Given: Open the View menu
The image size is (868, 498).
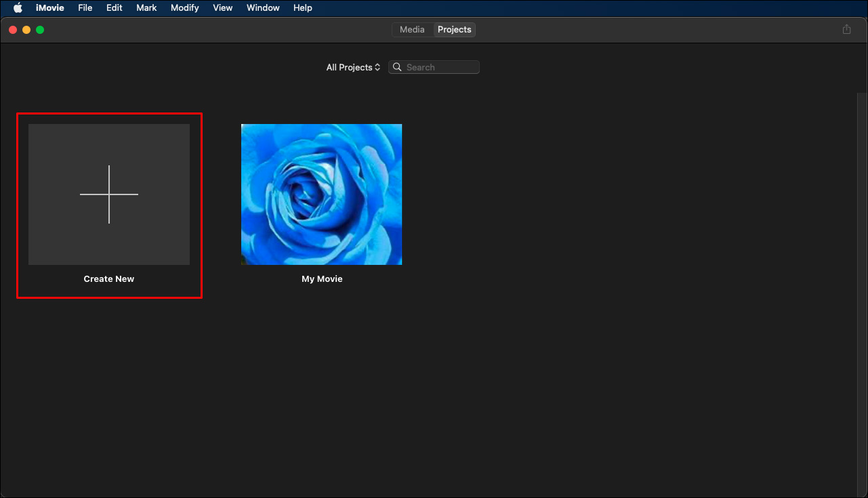Looking at the screenshot, I should (222, 7).
